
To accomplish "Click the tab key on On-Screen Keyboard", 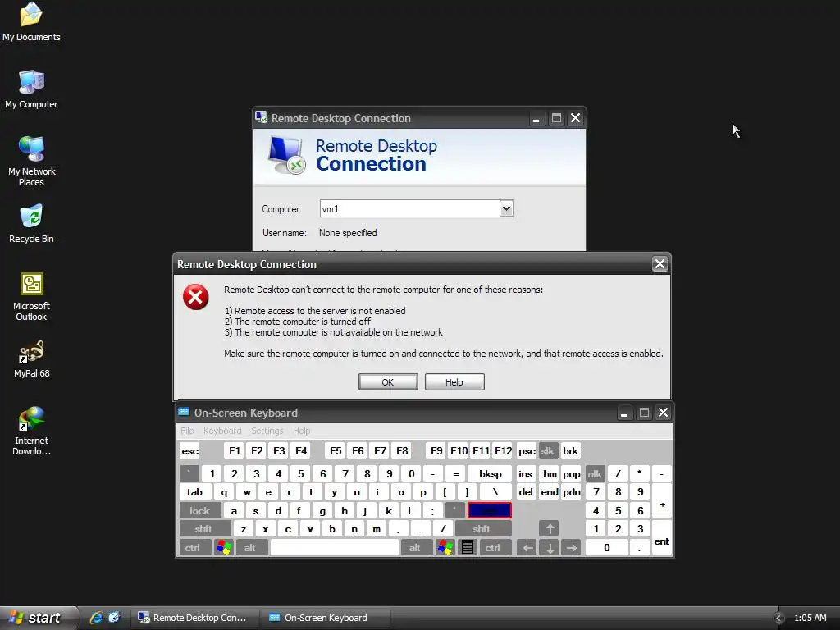I will pos(195,492).
